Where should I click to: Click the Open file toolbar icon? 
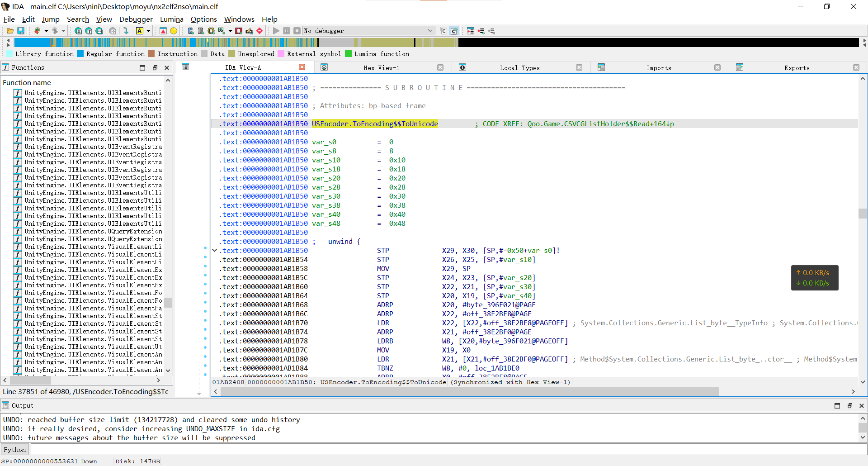tap(10, 31)
